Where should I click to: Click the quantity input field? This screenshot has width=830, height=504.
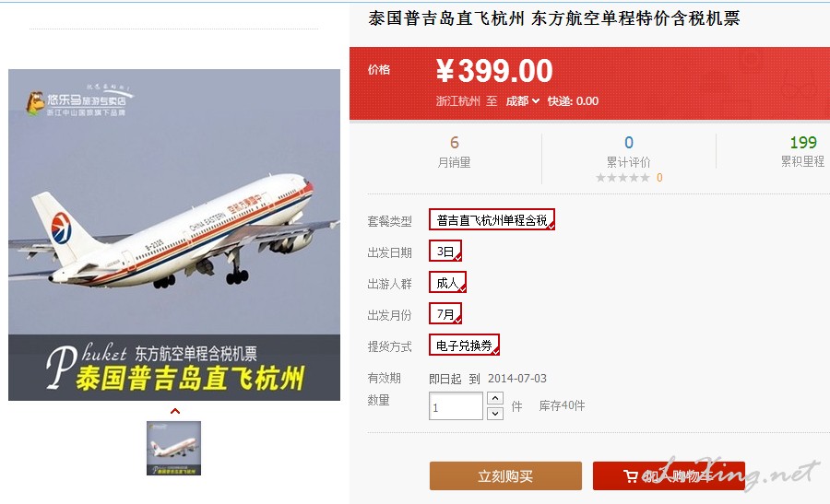(456, 405)
